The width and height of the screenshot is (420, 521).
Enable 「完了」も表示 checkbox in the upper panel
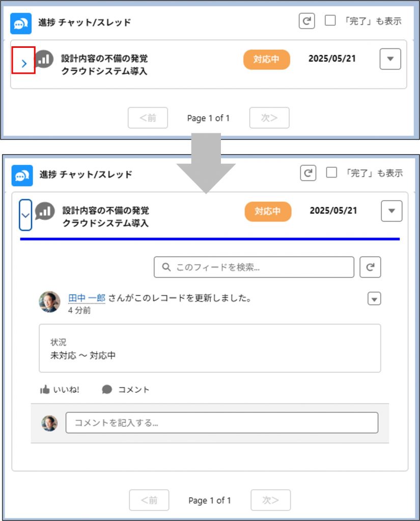[x=330, y=21]
